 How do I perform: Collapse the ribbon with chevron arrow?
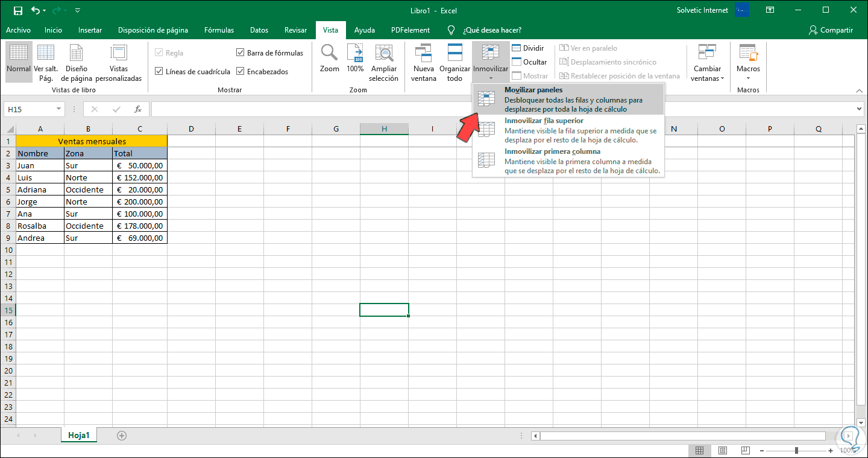coord(859,91)
